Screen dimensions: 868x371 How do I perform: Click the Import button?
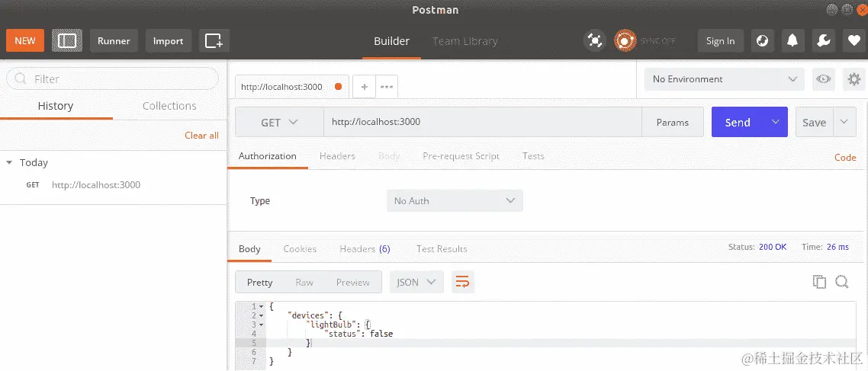point(169,41)
